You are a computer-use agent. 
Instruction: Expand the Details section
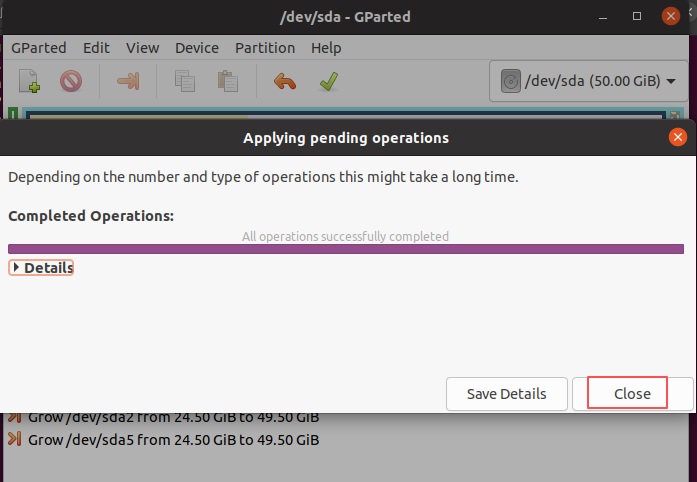point(42,268)
